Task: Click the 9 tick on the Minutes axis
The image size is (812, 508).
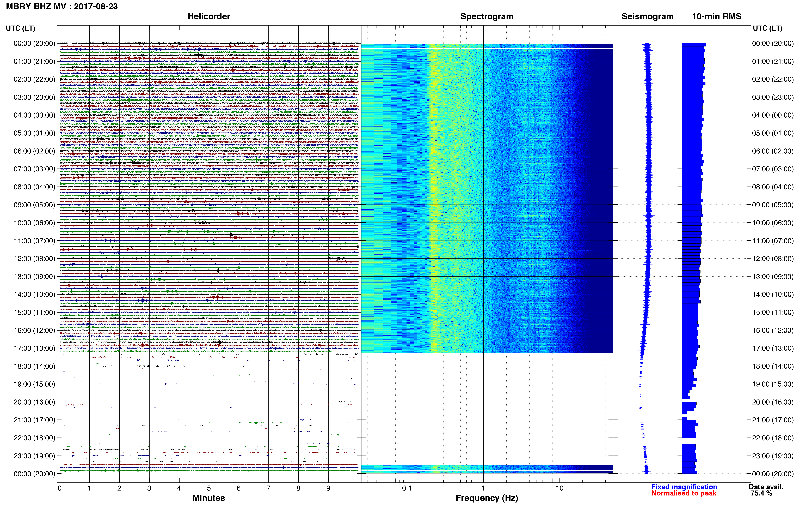Action: coord(328,488)
